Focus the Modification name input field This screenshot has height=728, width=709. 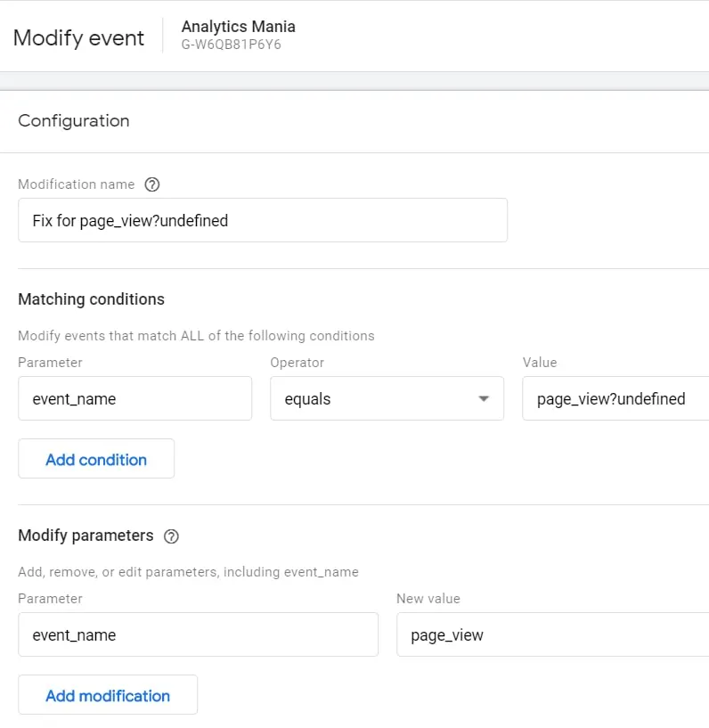263,220
